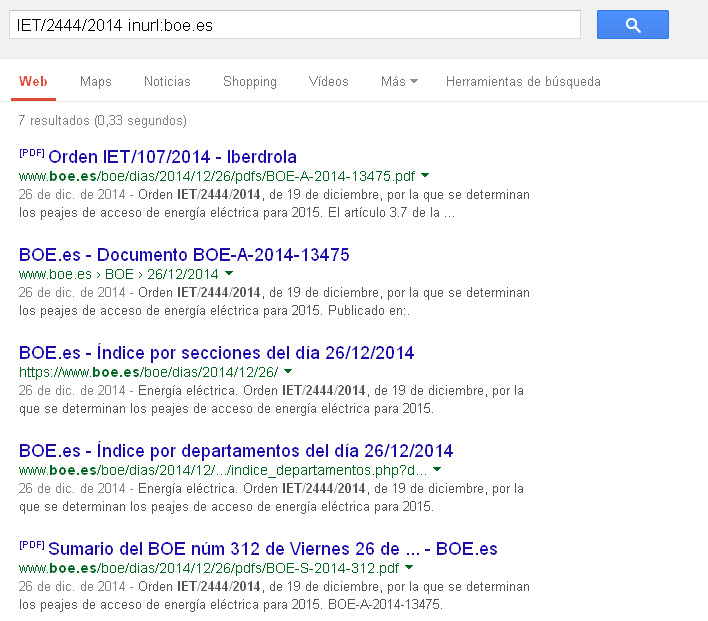Screen dimensions: 708x621
Task: Click the www.boe.es/boe/dias/2014/12/26/pdfs/BOE-A-2014-13475.pdf URL
Action: point(217,176)
